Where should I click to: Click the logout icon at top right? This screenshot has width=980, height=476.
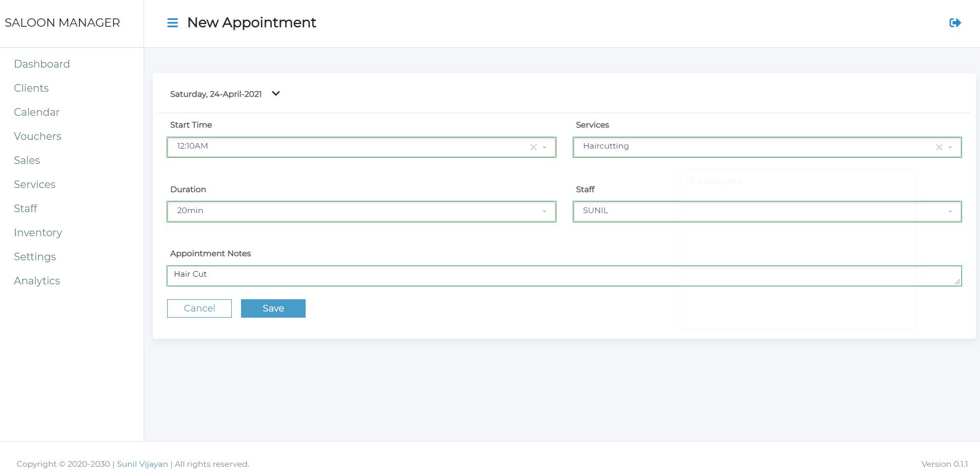(x=955, y=23)
